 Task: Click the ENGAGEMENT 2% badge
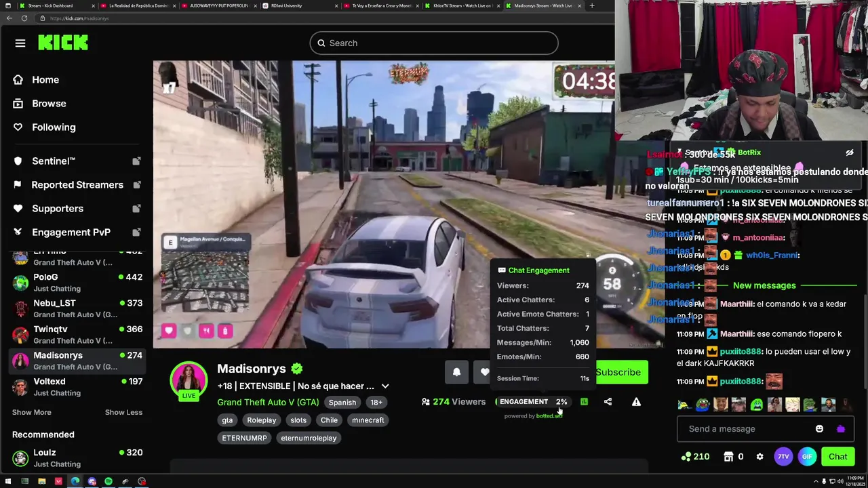coord(533,402)
